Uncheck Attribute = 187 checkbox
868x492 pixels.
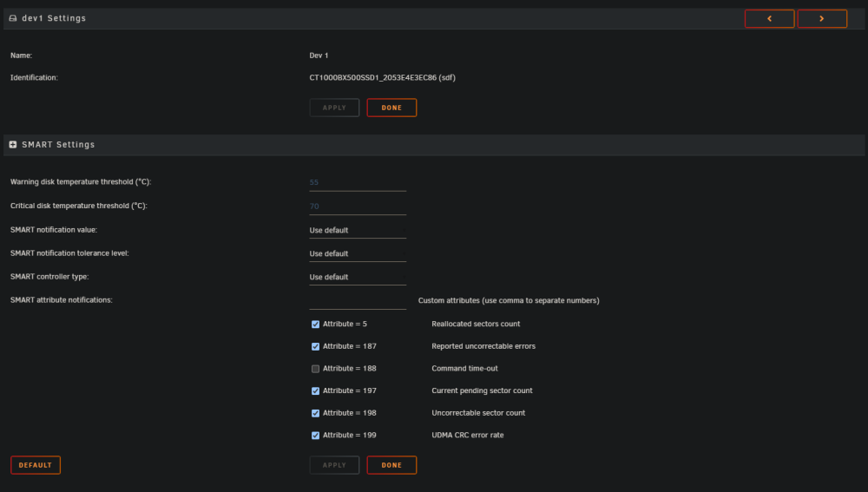click(x=316, y=346)
